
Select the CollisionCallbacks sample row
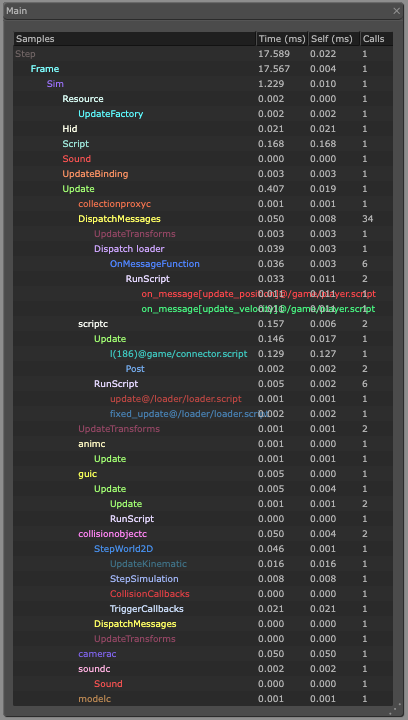coord(203,594)
